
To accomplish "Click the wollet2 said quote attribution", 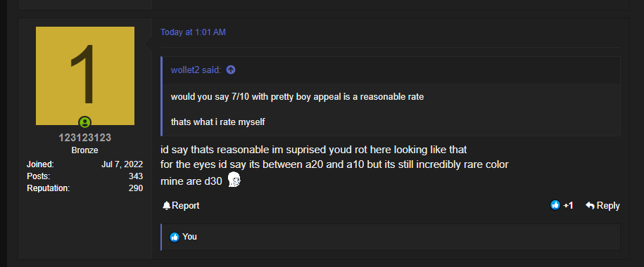I will 196,70.
